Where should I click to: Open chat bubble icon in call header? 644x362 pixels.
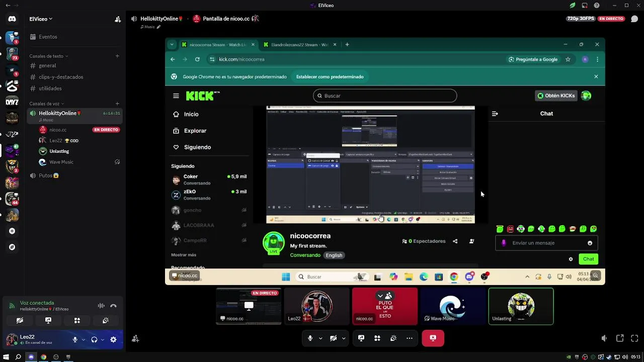[x=634, y=19]
